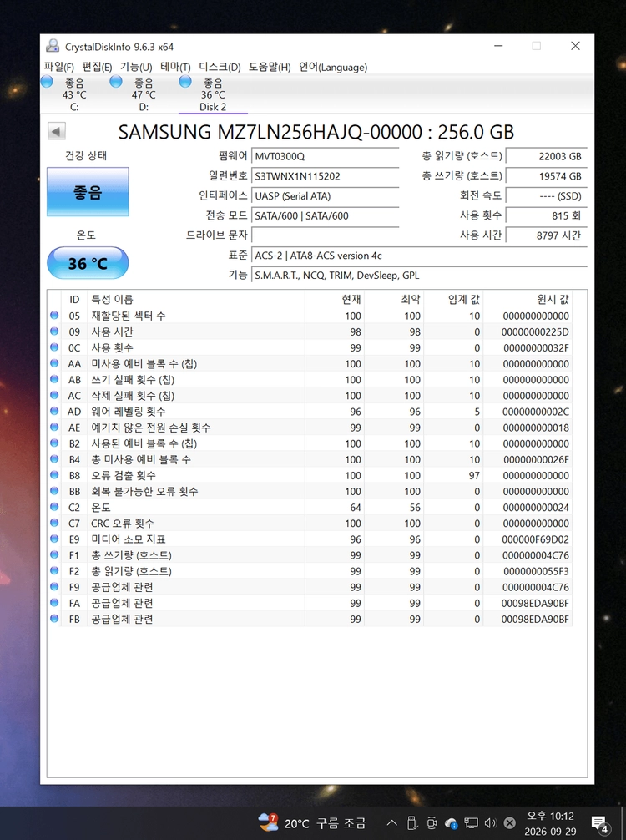626x840 pixels.
Task: Click total host reads value 22003 GB
Action: pyautogui.click(x=547, y=156)
